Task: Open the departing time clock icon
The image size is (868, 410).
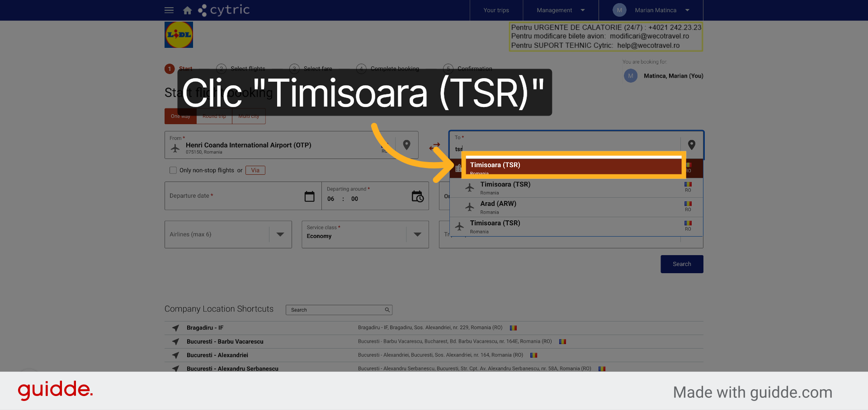Action: [x=417, y=196]
